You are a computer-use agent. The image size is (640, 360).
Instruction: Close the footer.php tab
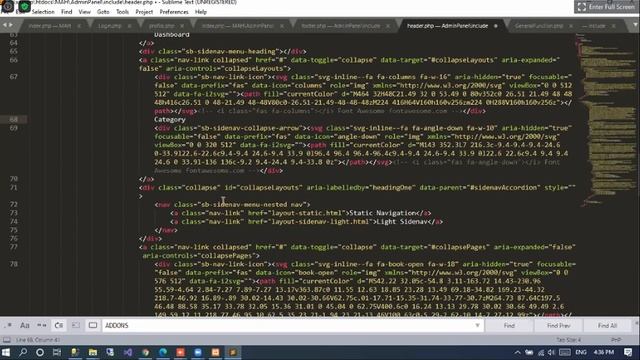click(x=388, y=26)
